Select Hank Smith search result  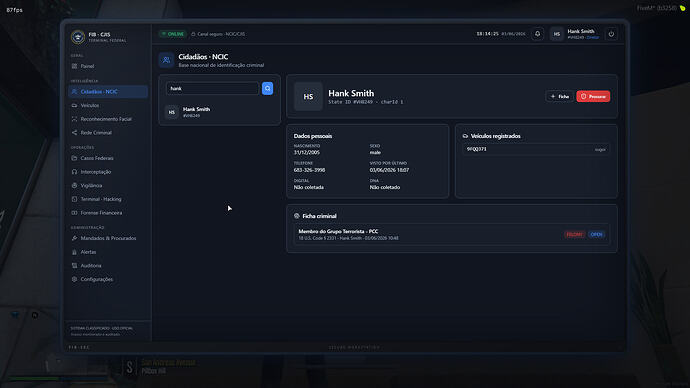[x=219, y=112]
